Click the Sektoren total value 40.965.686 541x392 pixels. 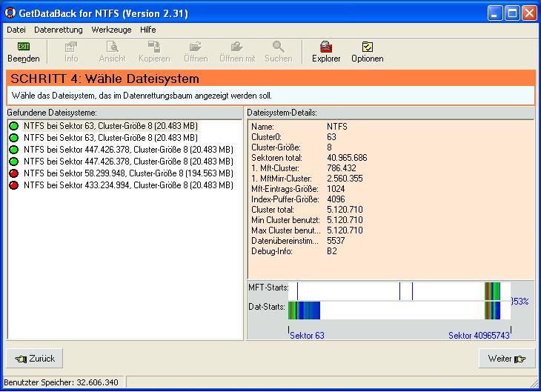(x=347, y=158)
